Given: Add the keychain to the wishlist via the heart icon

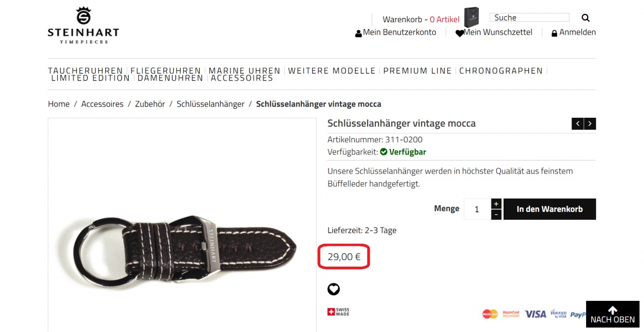Looking at the screenshot, I should [x=334, y=289].
